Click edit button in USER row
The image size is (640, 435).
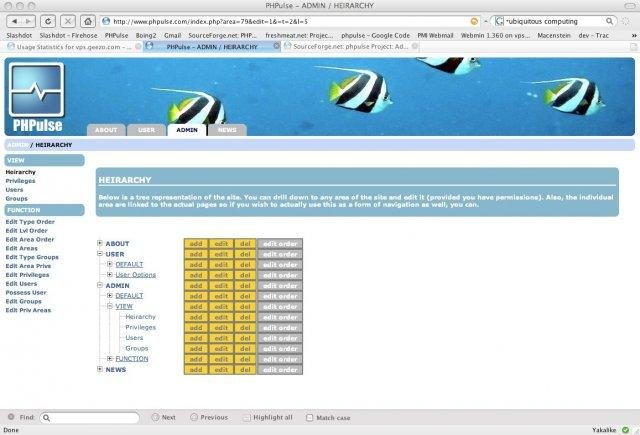[x=221, y=254]
